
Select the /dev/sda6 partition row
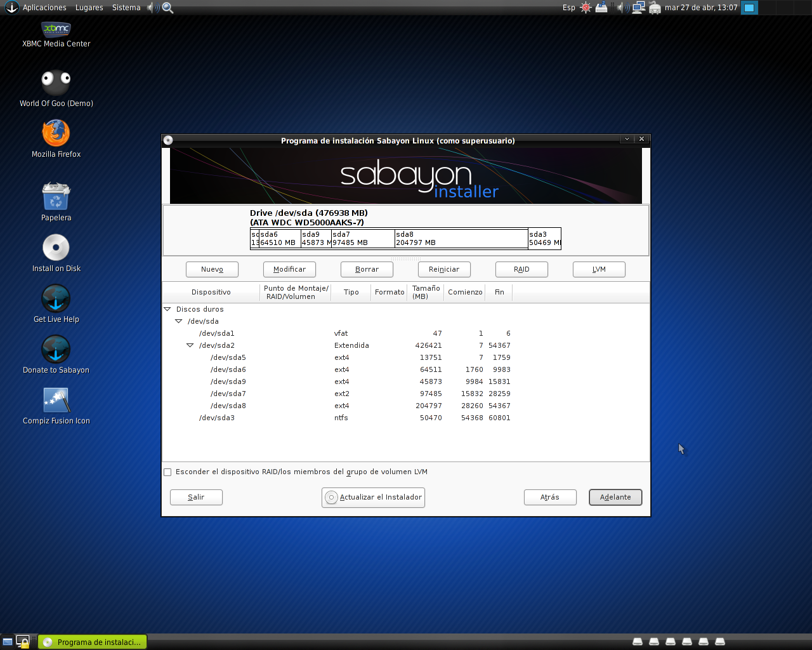click(406, 369)
